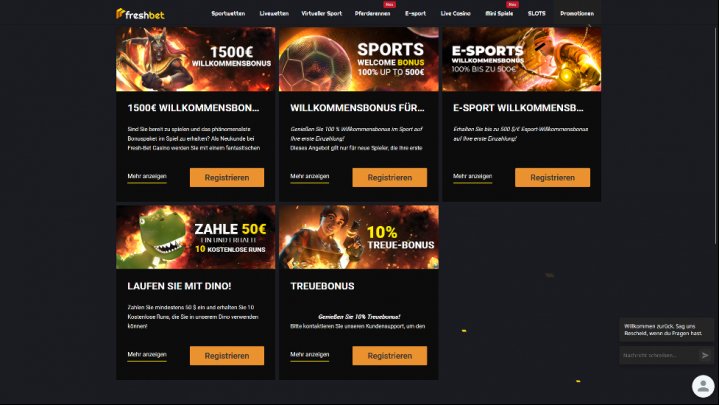Go to the Livewetten section

274,13
